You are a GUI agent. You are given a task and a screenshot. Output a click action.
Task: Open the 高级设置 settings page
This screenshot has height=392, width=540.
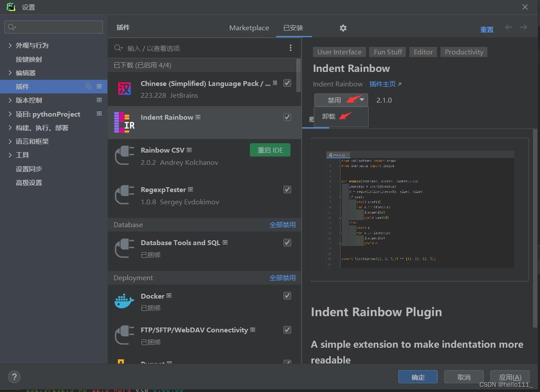pyautogui.click(x=29, y=182)
